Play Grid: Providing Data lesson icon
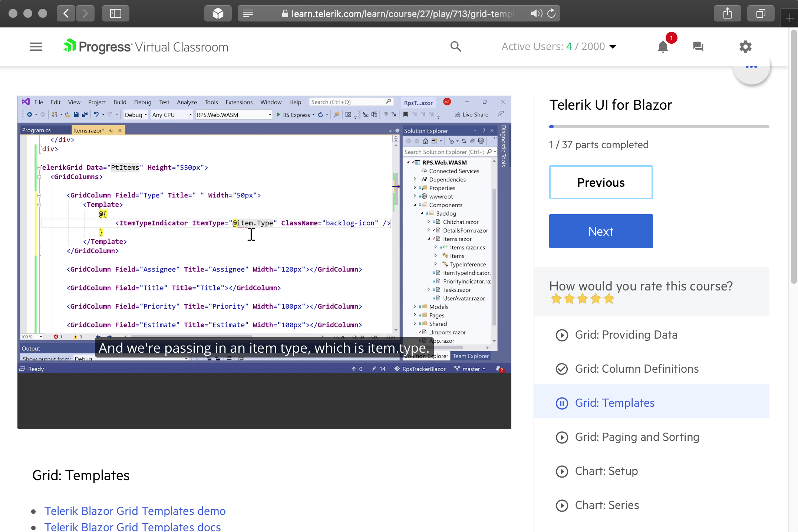The width and height of the screenshot is (798, 532). (562, 335)
